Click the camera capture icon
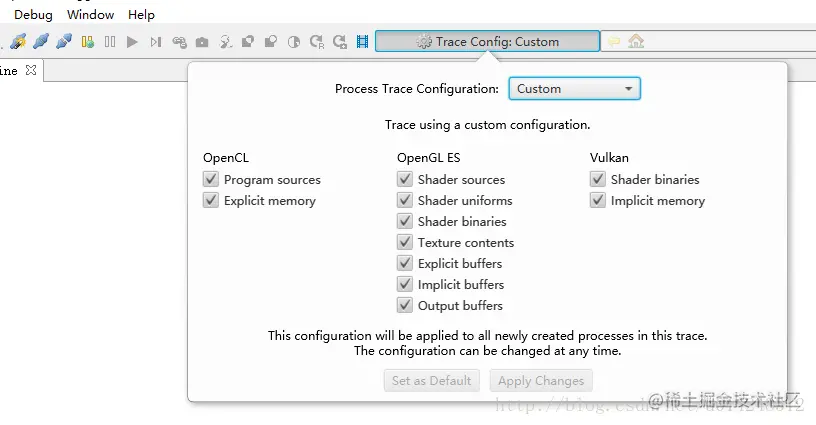 tap(202, 42)
